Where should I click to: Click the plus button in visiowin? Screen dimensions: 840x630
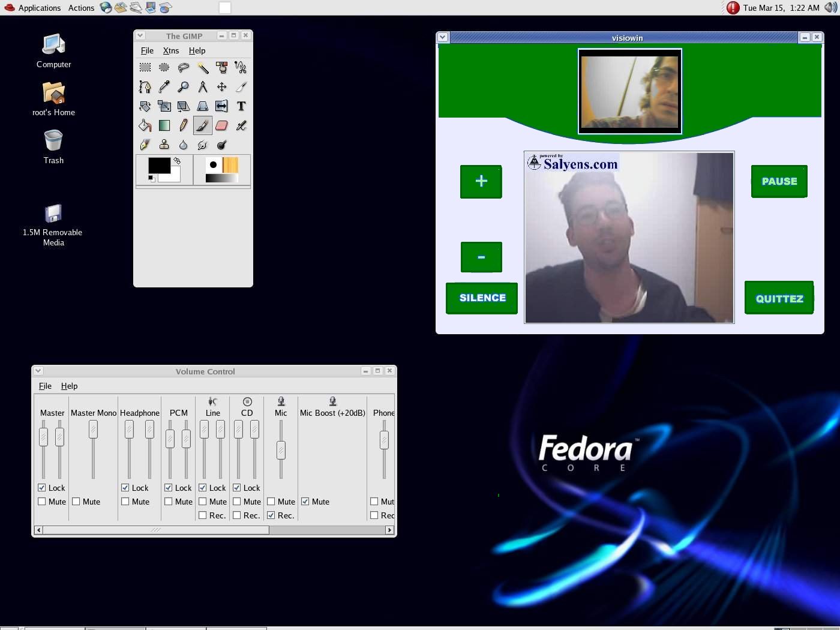click(x=481, y=181)
